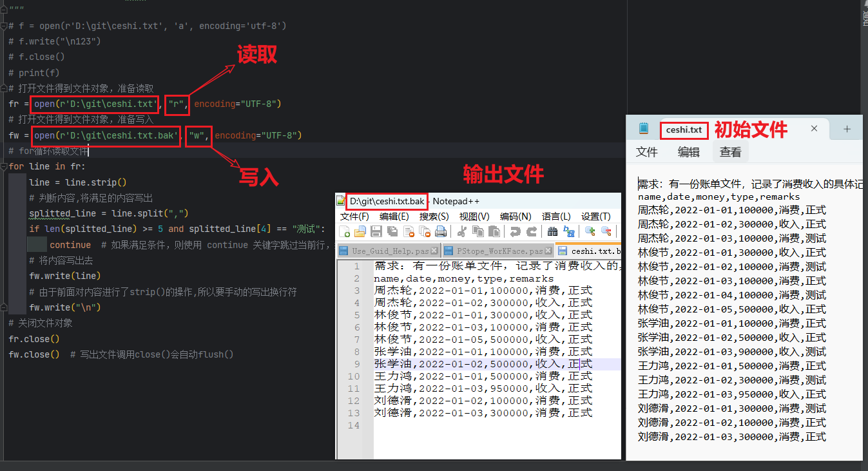
Task: Click the Open file icon in Notepad++ toolbar
Action: click(x=360, y=231)
